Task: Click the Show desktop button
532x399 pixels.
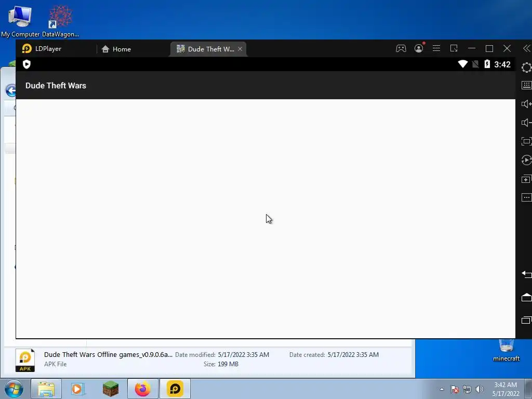Action: click(528, 389)
